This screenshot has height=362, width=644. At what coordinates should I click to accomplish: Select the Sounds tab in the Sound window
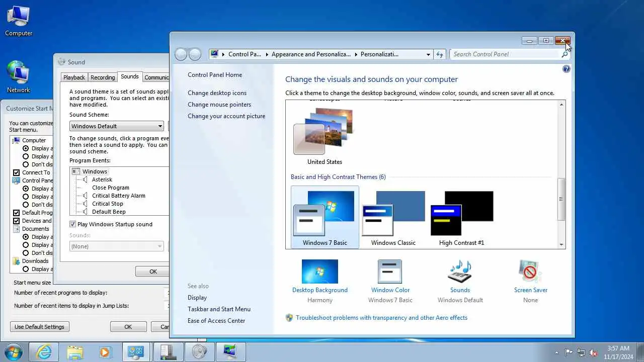point(129,76)
